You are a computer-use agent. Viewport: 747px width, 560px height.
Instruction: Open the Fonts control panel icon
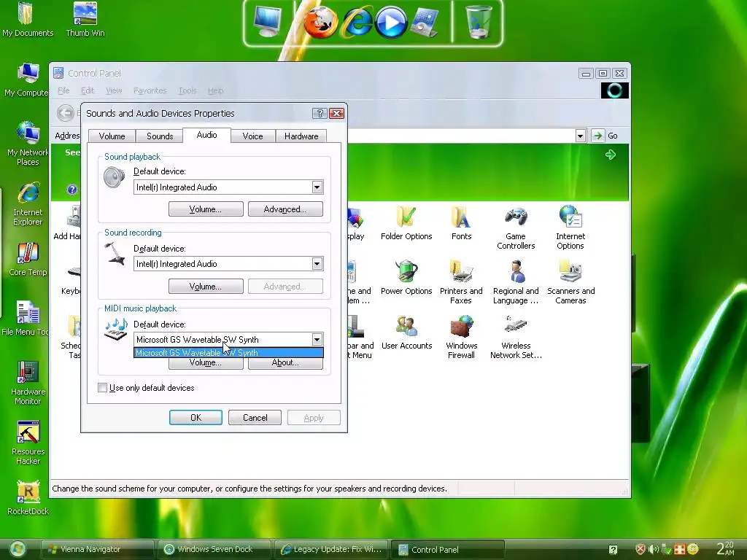click(x=461, y=224)
